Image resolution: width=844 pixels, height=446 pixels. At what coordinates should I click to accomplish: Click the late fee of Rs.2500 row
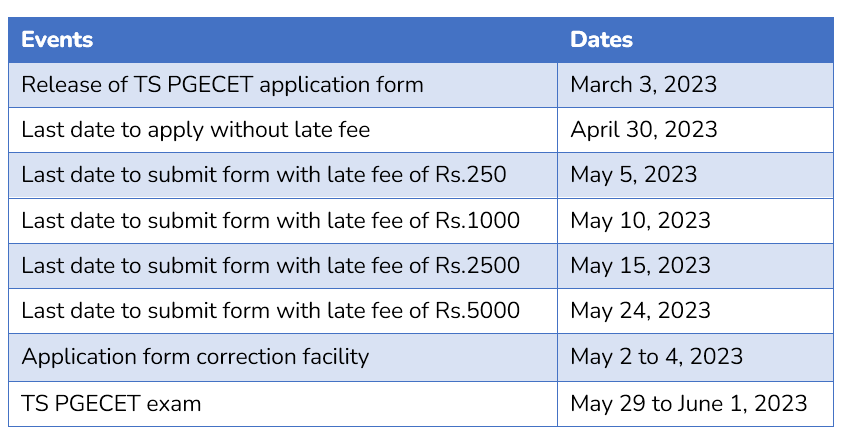tap(421, 266)
